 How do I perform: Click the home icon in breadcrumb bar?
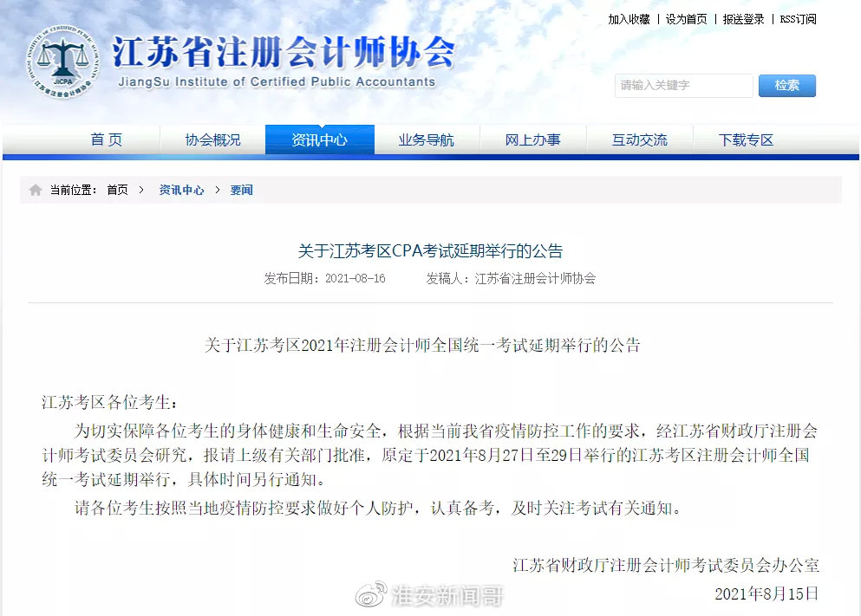(36, 190)
